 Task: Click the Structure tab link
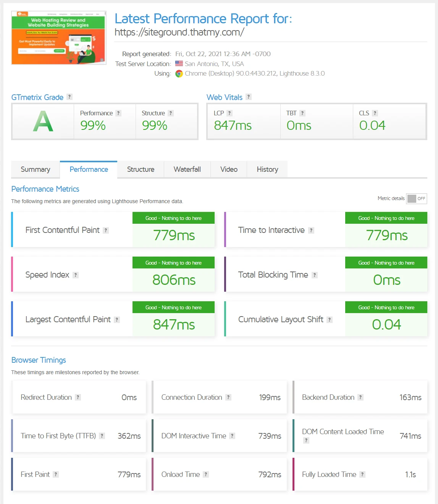click(x=140, y=169)
